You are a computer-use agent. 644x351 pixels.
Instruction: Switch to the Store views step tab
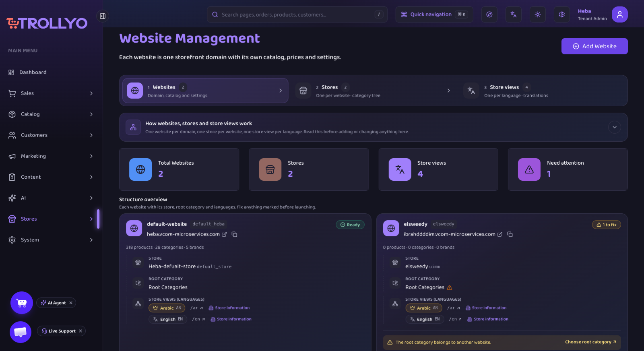coord(542,91)
